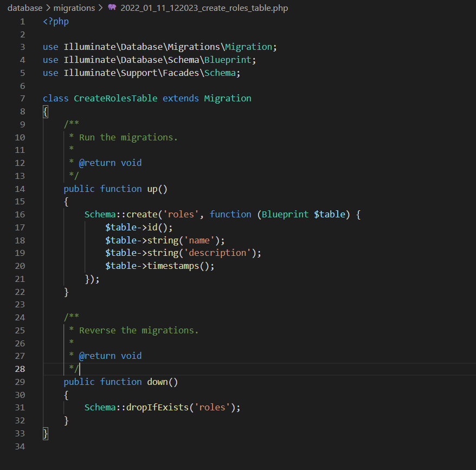Click the 'name' string literal
Screen dimensions: 476x470
pos(199,241)
